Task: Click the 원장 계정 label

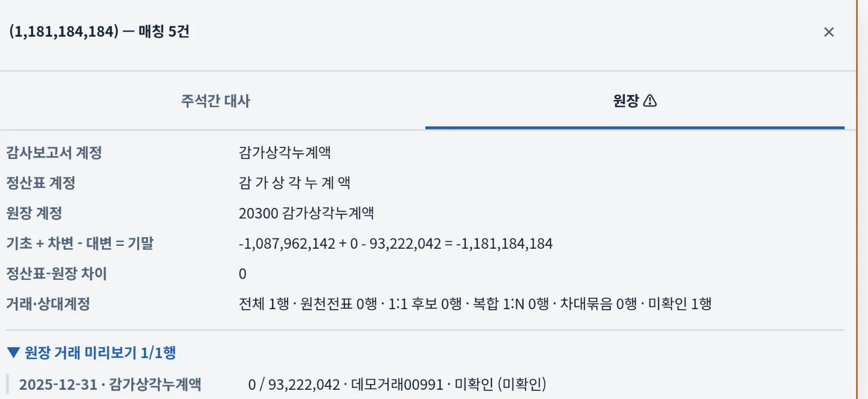Action: (x=33, y=213)
